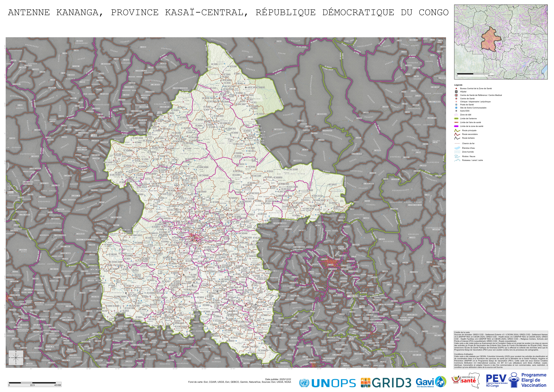Click the 'Chemin de fer' legend label

pyautogui.click(x=468, y=144)
